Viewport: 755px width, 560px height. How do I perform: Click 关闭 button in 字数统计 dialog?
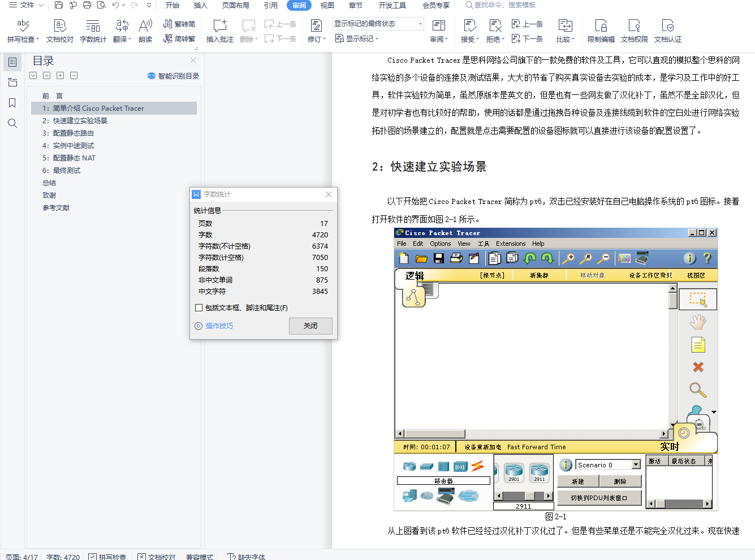pos(310,326)
